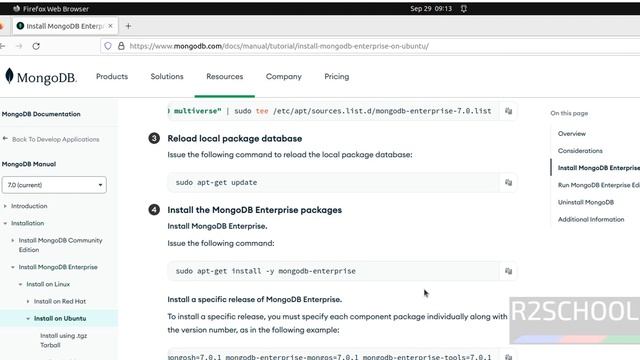
Task: Click Install the MongoDB Enterprise packages heading
Action: [x=255, y=210]
